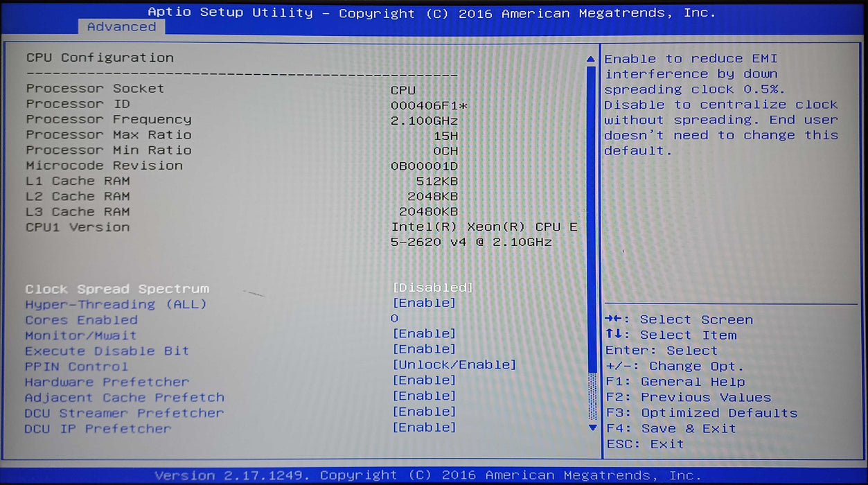Click the vertical scrollbar thumb

(591, 218)
